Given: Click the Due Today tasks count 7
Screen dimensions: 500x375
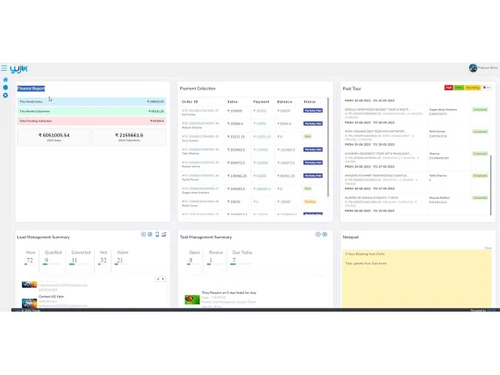Looking at the screenshot, I should click(x=234, y=260).
